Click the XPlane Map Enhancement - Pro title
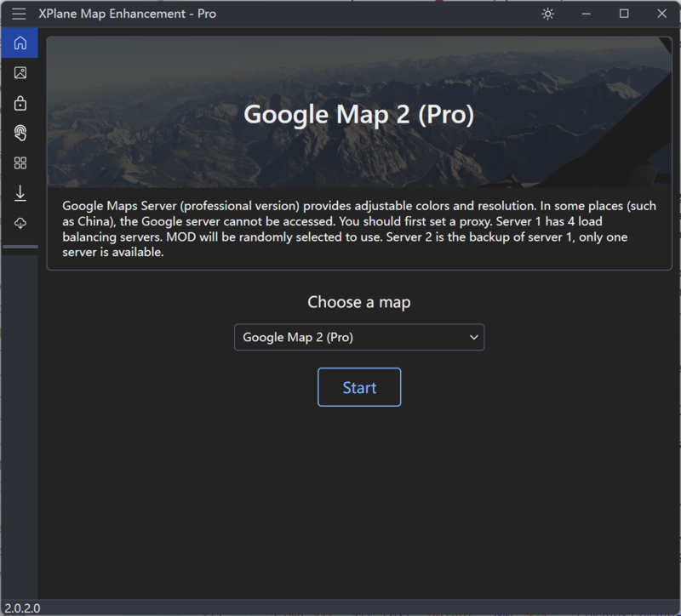 (x=127, y=14)
